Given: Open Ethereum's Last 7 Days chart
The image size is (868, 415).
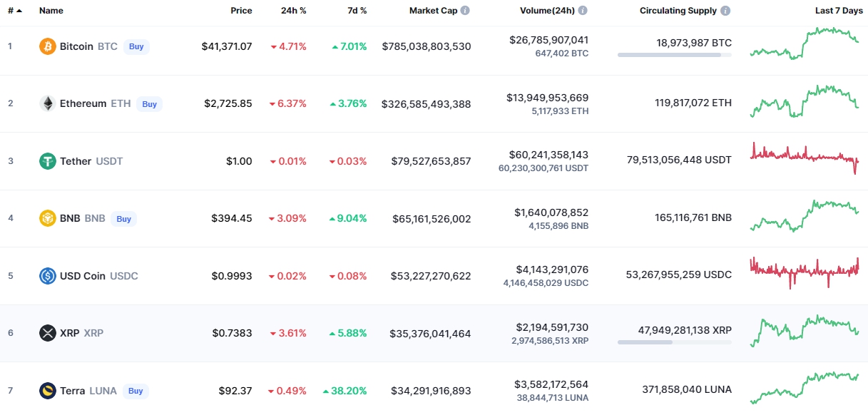Looking at the screenshot, I should [805, 101].
